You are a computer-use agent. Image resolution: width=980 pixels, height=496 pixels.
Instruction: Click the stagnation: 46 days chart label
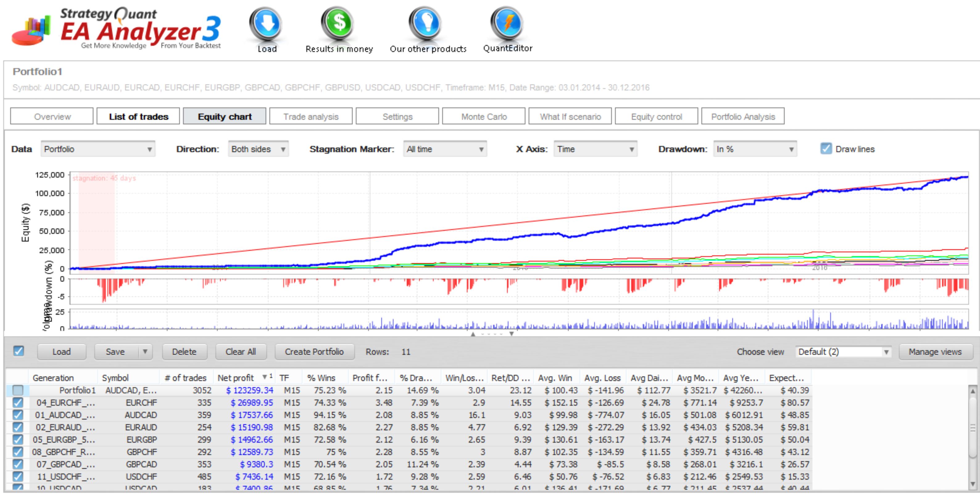point(104,178)
